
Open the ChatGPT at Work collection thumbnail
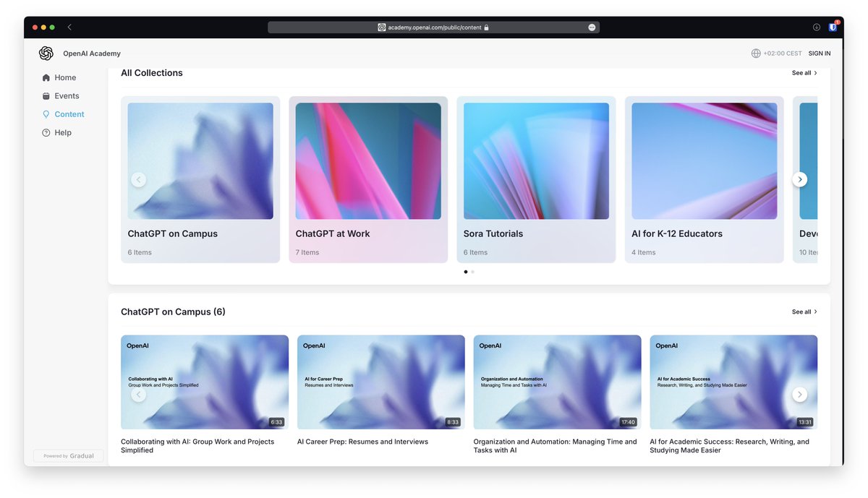tap(368, 161)
